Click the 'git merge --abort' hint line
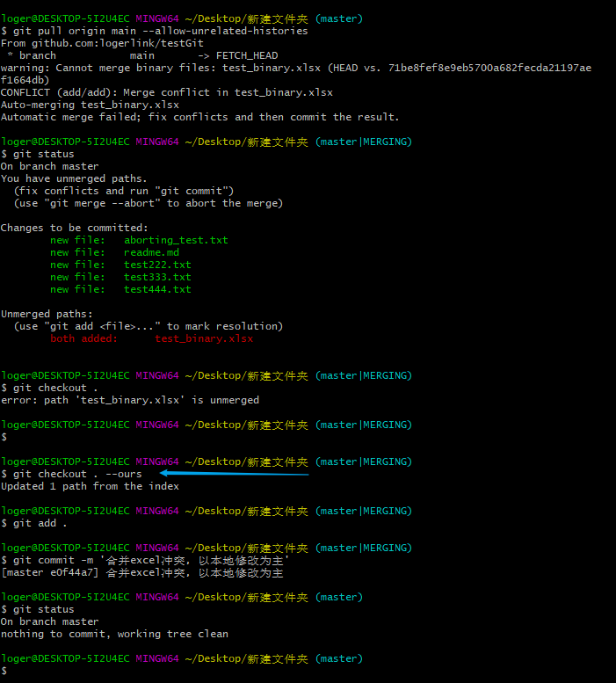This screenshot has height=683, width=616. click(x=149, y=203)
